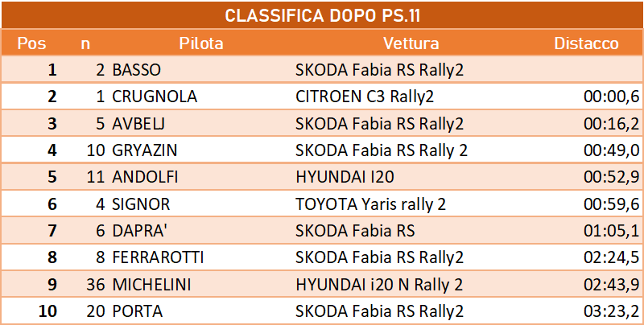Click the 00:16,2 gap time

coord(612,124)
